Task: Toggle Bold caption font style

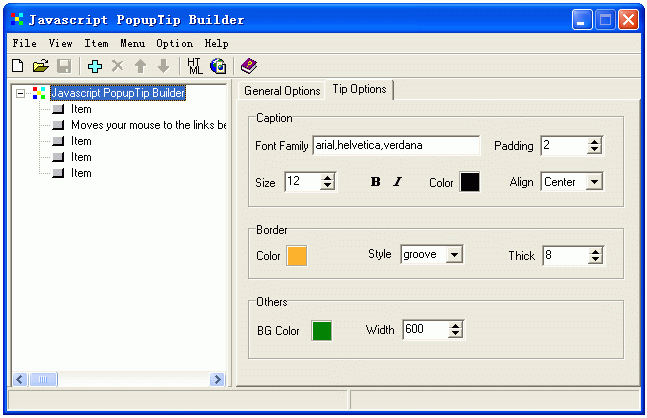Action: coord(375,182)
